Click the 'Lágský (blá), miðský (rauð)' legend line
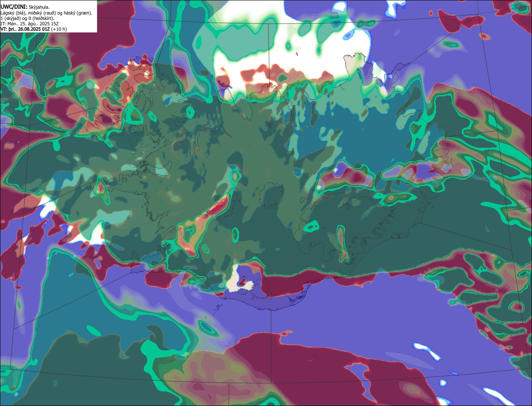Image resolution: width=532 pixels, height=406 pixels. 47,13
